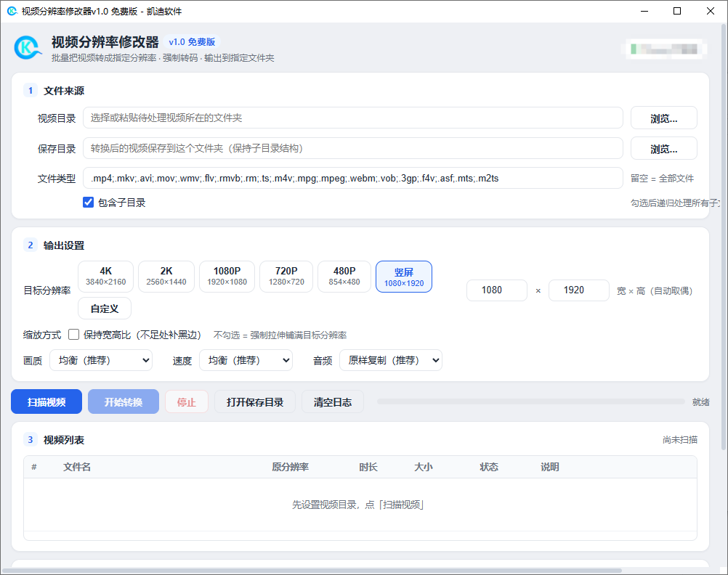728x575 pixels.
Task: Click the 自定义 custom resolution button
Action: (x=105, y=309)
